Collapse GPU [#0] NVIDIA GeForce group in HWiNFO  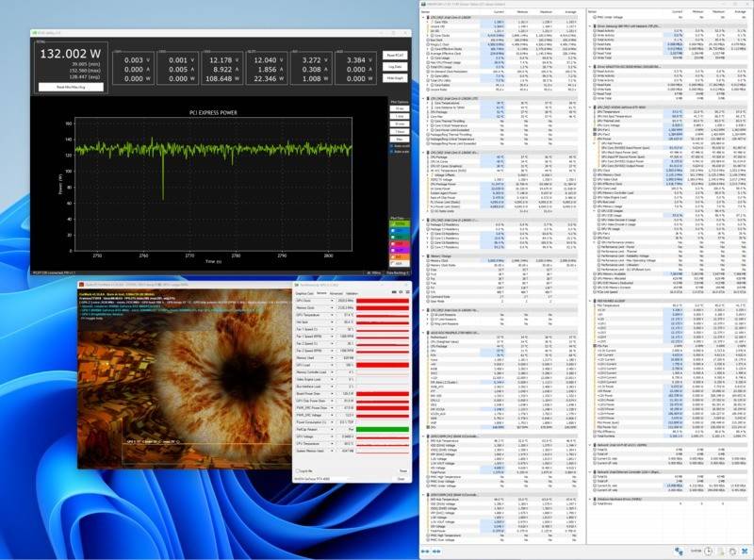[x=591, y=107]
